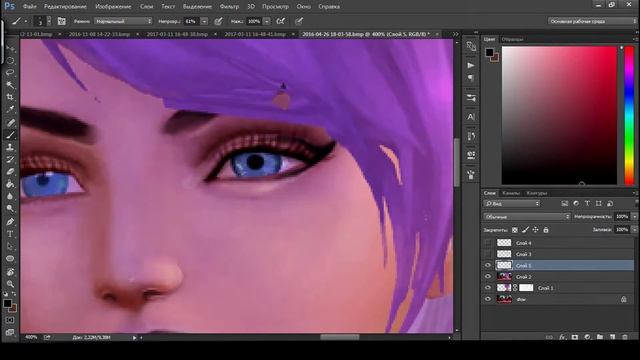Open the Фильтр menu
This screenshot has width=640, height=360.
[229, 7]
